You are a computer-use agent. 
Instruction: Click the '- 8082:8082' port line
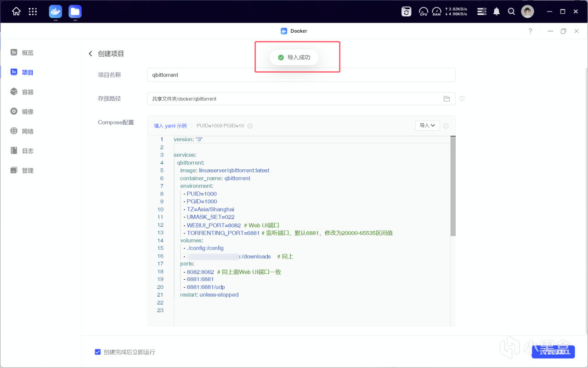pos(232,272)
